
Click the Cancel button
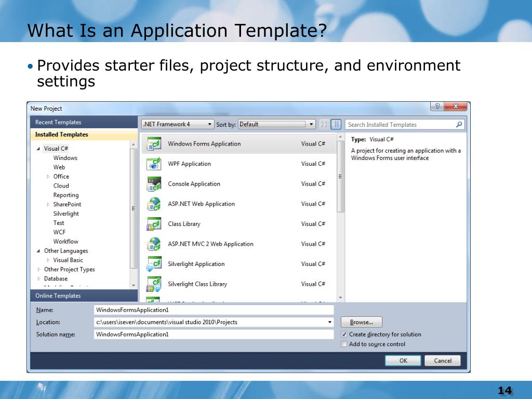[x=443, y=361]
